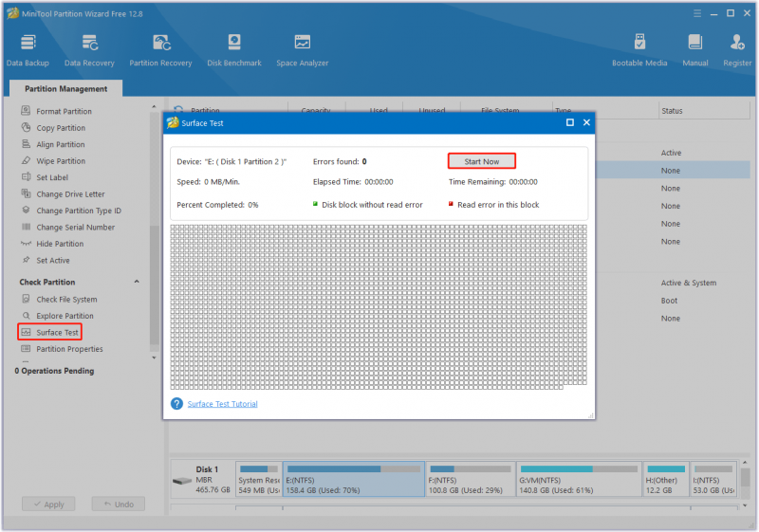This screenshot has height=532, width=759.
Task: Open the Manual icon
Action: click(x=695, y=50)
